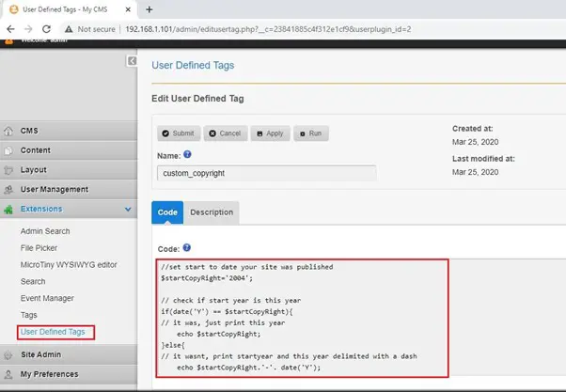Reload the page with the refresh icon
Screen dimensions: 566x392
coord(46,29)
